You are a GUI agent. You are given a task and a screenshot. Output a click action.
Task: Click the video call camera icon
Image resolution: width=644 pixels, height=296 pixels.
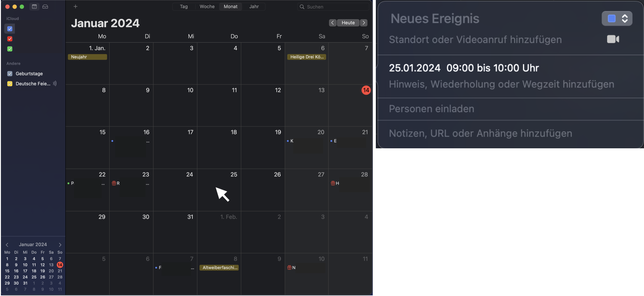[x=613, y=39]
